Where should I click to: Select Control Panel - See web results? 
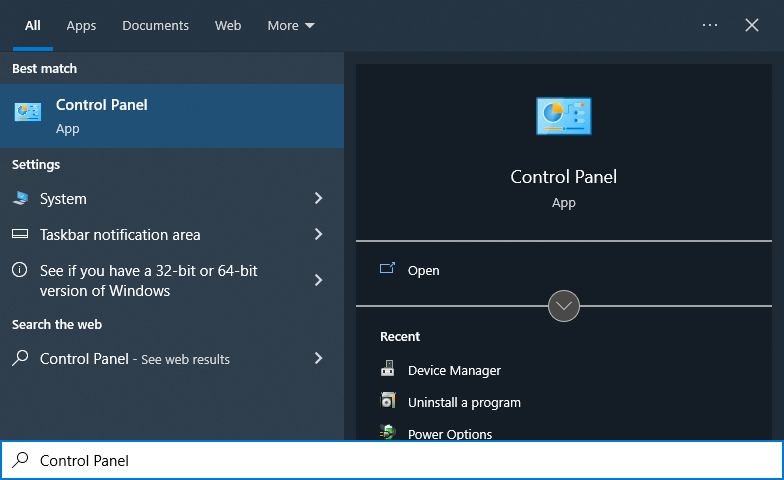[x=172, y=358]
